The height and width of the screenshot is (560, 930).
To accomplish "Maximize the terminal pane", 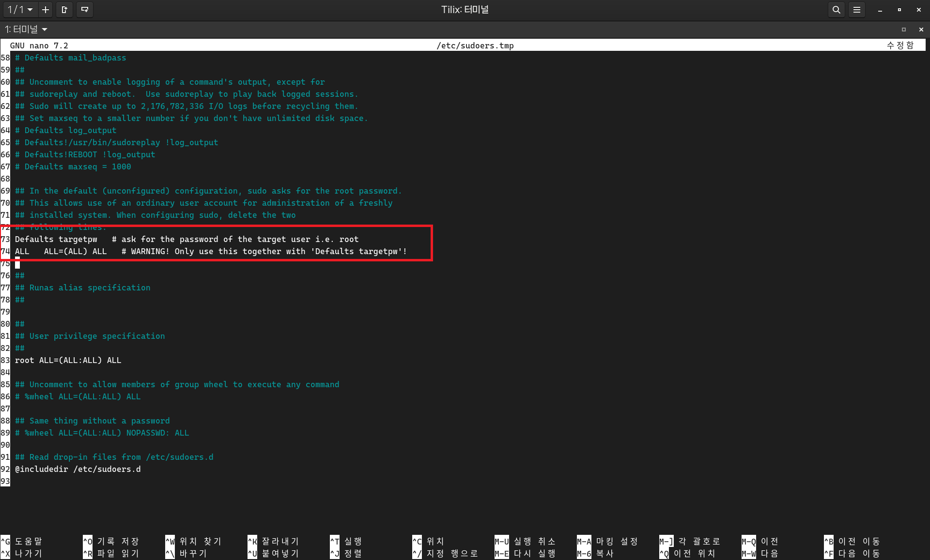I will (x=903, y=30).
